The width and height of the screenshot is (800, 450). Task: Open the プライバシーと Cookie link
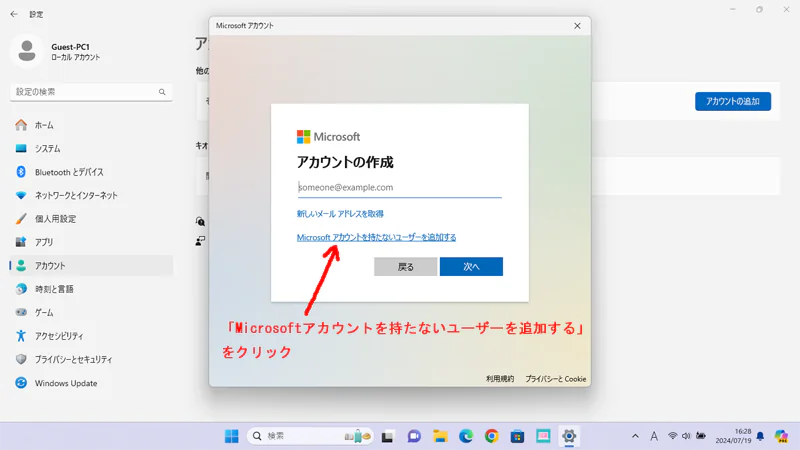pos(556,379)
